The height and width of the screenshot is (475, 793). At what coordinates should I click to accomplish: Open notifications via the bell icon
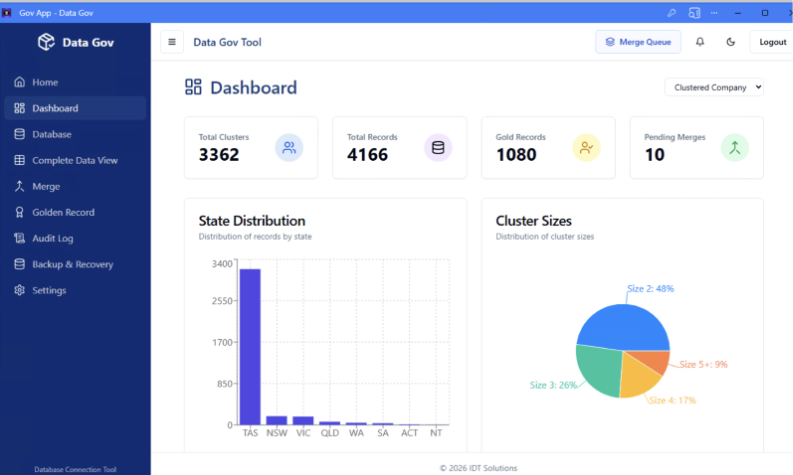click(700, 42)
